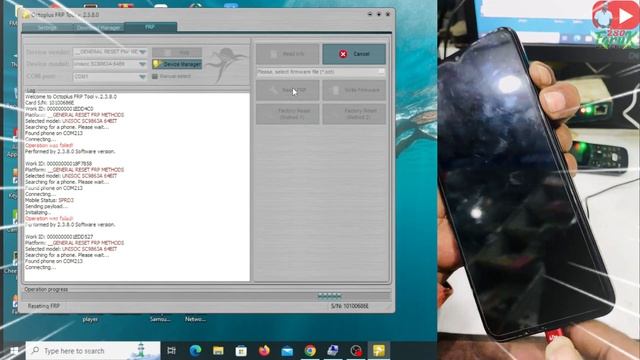Screen dimensions: 640x360
Task: Click the welcome line in the log
Action: click(71, 97)
